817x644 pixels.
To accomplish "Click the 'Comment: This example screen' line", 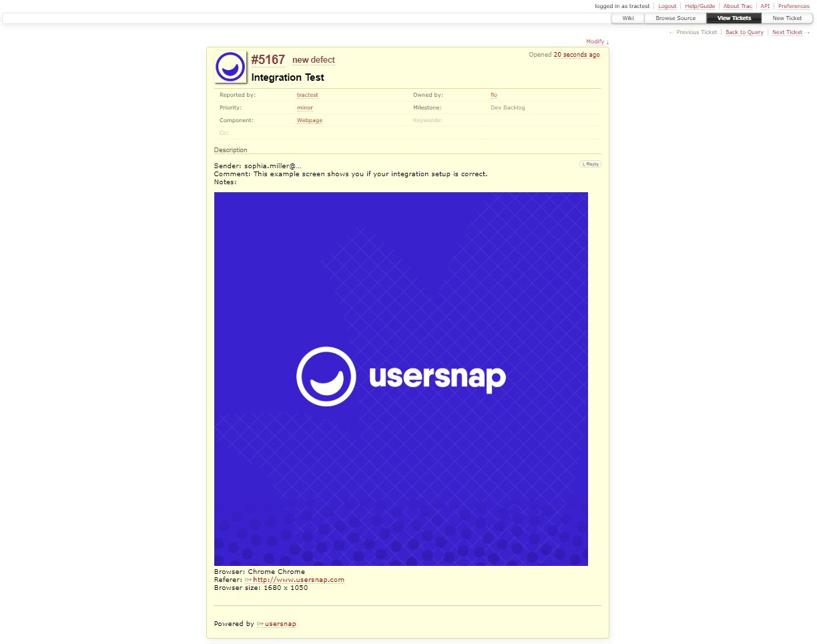I will point(351,174).
